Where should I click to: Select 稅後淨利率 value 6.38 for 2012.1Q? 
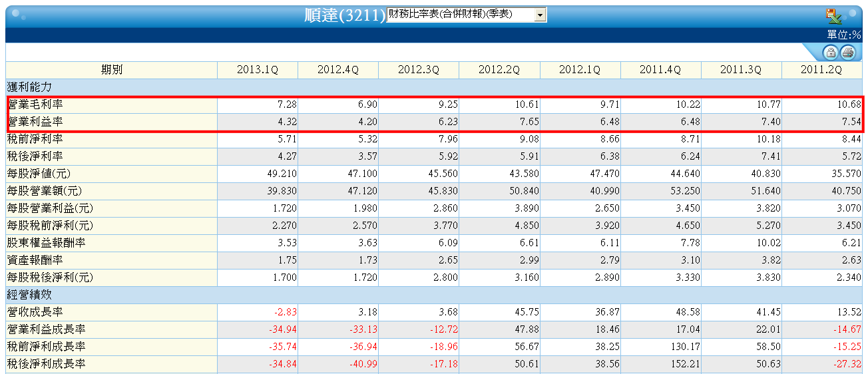click(609, 156)
